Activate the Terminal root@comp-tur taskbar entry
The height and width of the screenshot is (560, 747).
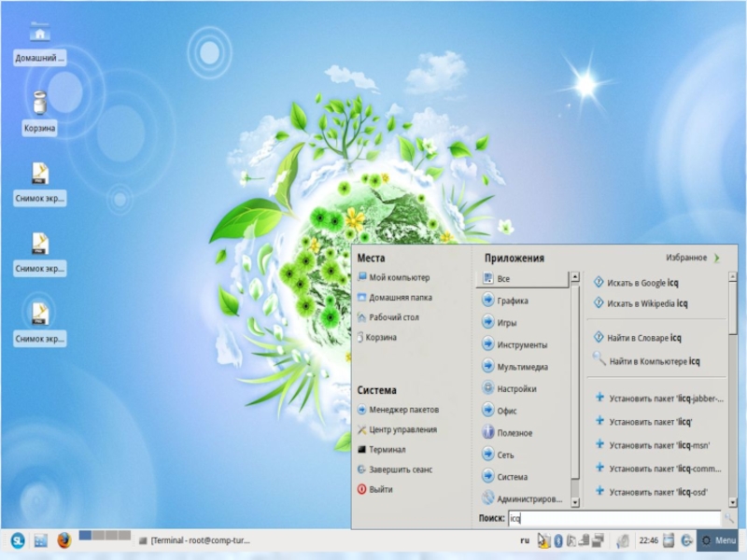point(194,540)
